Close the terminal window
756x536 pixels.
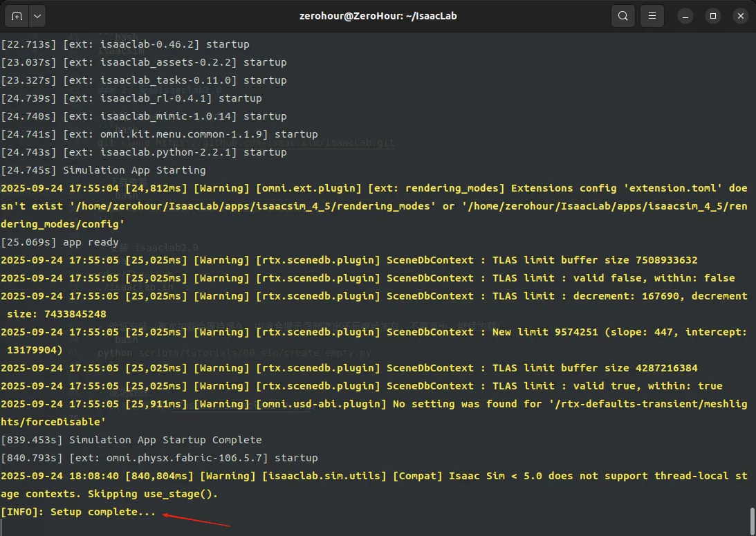739,16
